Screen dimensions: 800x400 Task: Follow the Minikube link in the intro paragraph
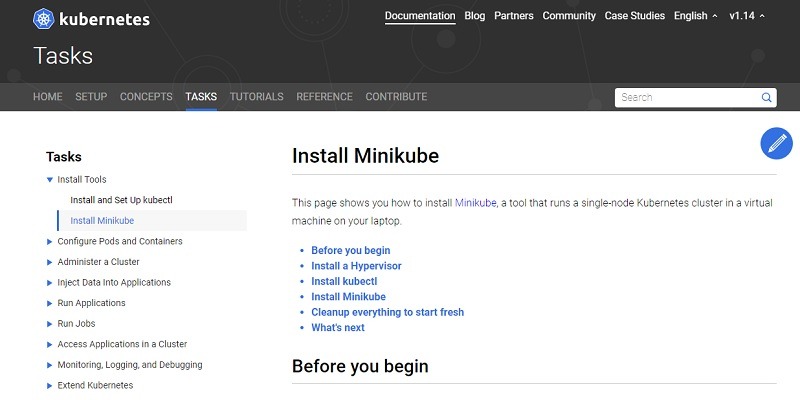tap(476, 203)
